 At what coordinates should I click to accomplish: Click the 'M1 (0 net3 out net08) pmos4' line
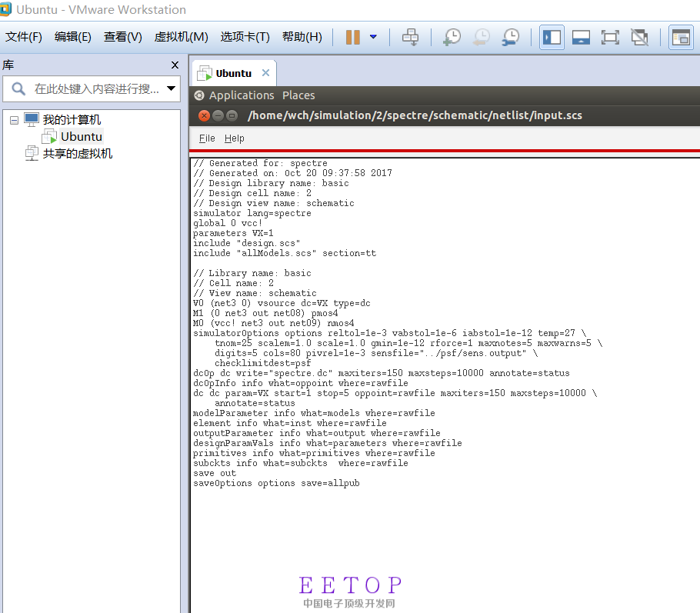265,313
